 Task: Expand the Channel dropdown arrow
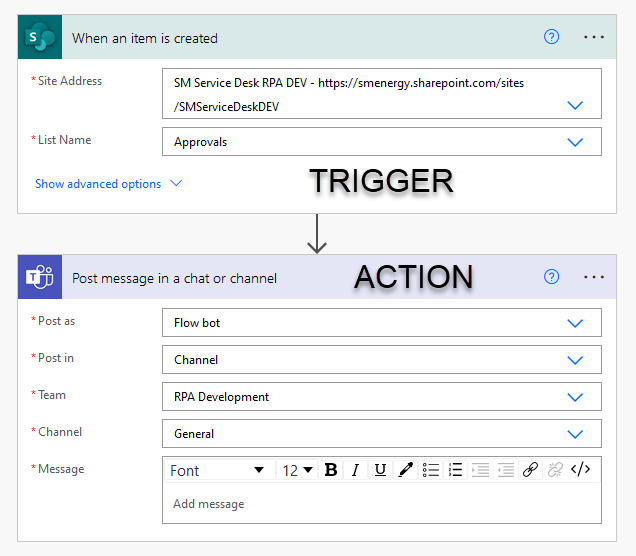575,434
